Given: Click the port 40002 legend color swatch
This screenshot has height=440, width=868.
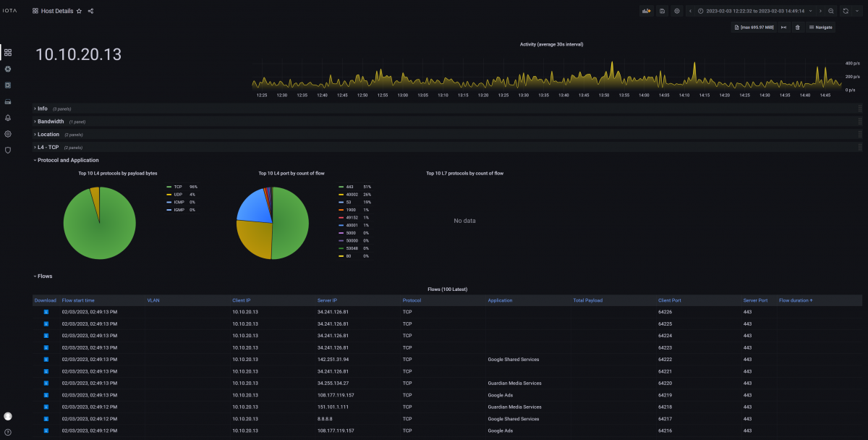Looking at the screenshot, I should tap(341, 195).
